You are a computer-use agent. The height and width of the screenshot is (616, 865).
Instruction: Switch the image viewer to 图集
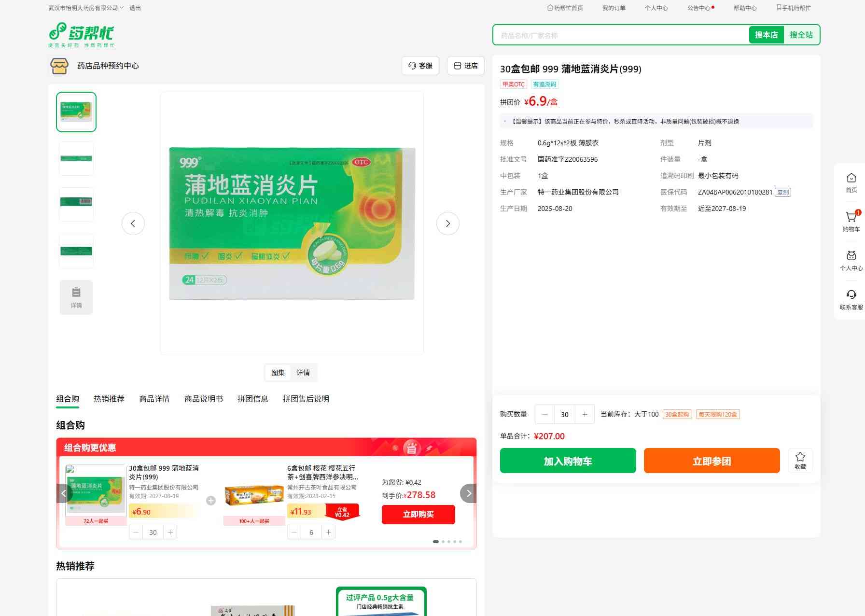278,373
